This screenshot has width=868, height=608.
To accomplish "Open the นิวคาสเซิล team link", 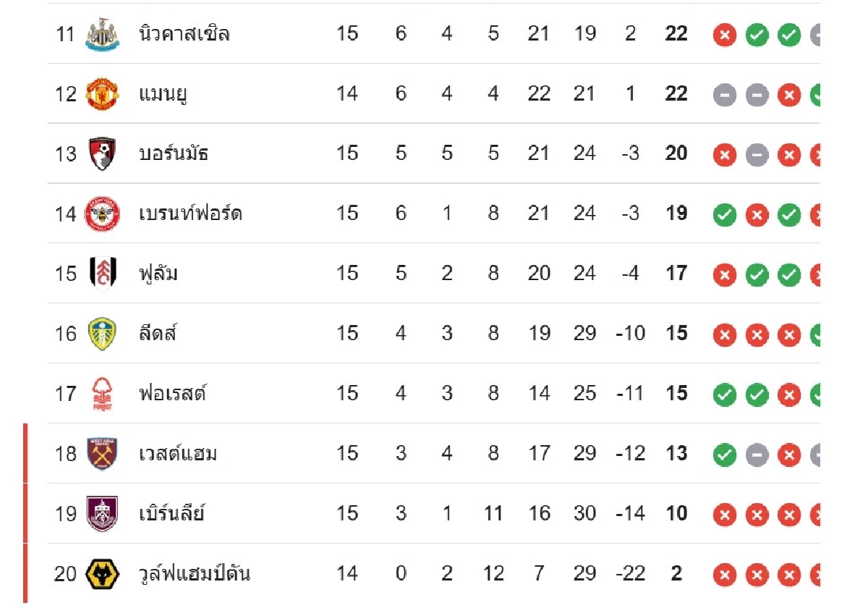I will (184, 34).
